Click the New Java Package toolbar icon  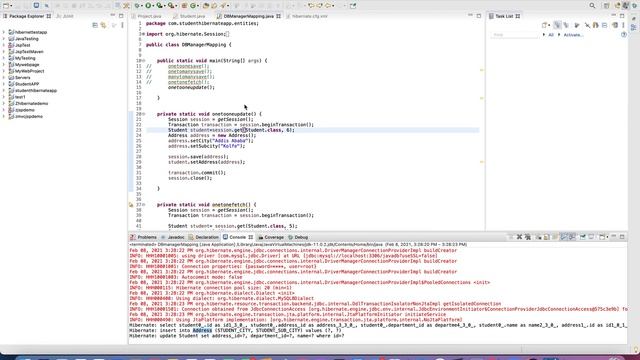coord(184,6)
